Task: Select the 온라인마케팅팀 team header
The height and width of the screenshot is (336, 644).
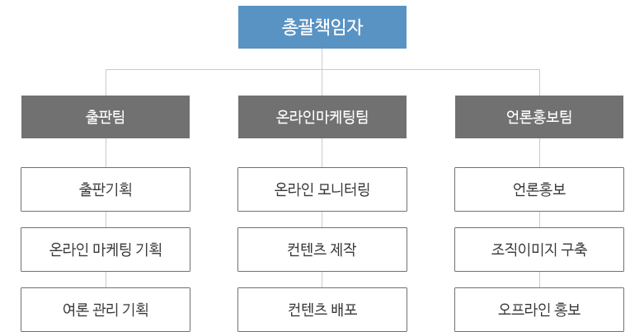Action: pyautogui.click(x=322, y=117)
